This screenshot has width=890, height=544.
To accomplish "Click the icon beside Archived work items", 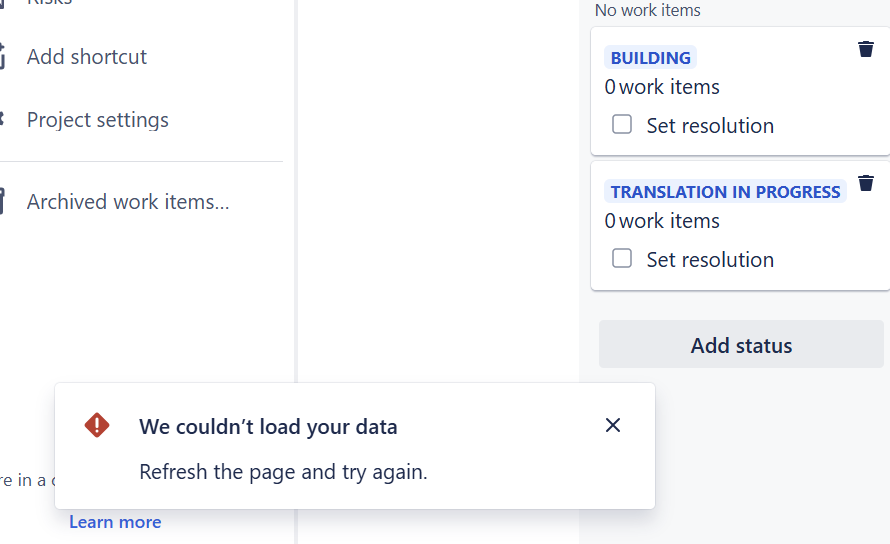I will coord(2,202).
